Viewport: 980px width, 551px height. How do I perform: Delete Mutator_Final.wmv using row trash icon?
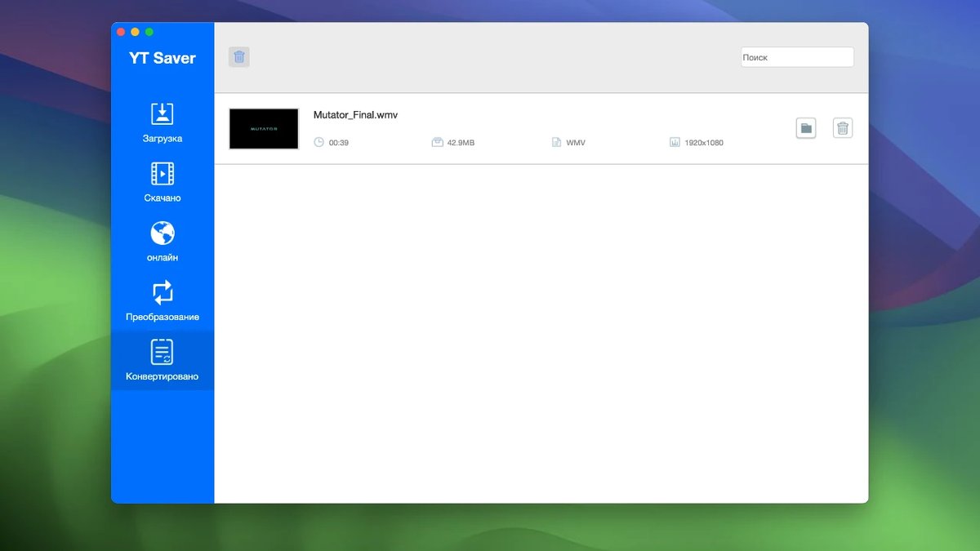[843, 128]
